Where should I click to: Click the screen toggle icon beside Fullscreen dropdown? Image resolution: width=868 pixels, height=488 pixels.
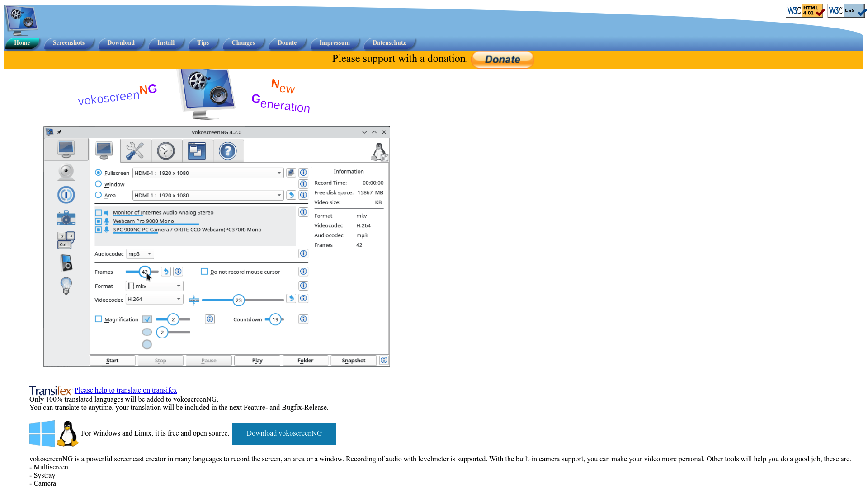pos(291,173)
